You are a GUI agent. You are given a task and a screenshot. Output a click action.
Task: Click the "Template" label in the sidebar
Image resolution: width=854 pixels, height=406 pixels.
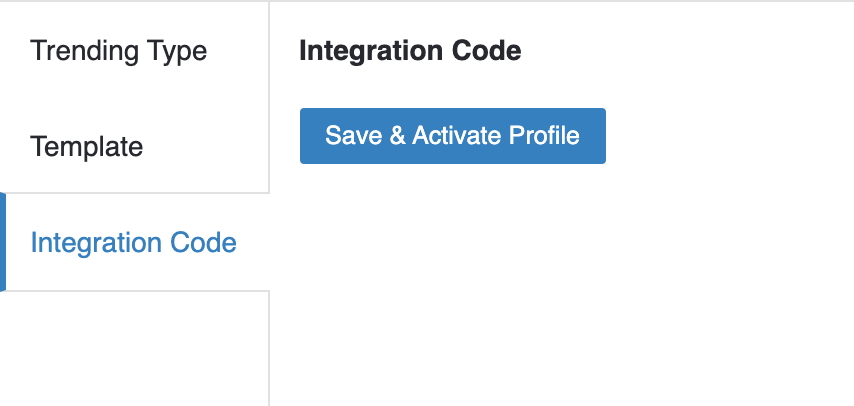(87, 147)
